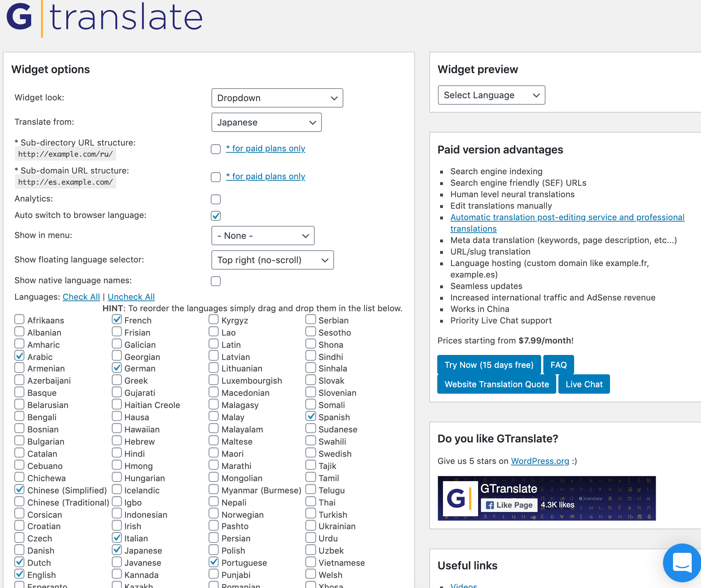Enable the Analytics checkbox
The height and width of the screenshot is (588, 701).
point(216,199)
